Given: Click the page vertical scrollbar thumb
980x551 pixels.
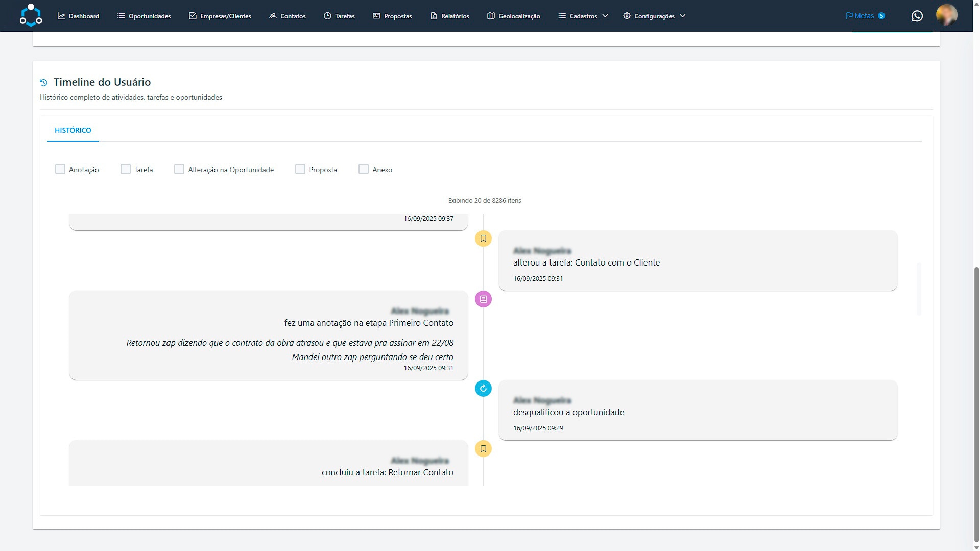Looking at the screenshot, I should tap(976, 403).
